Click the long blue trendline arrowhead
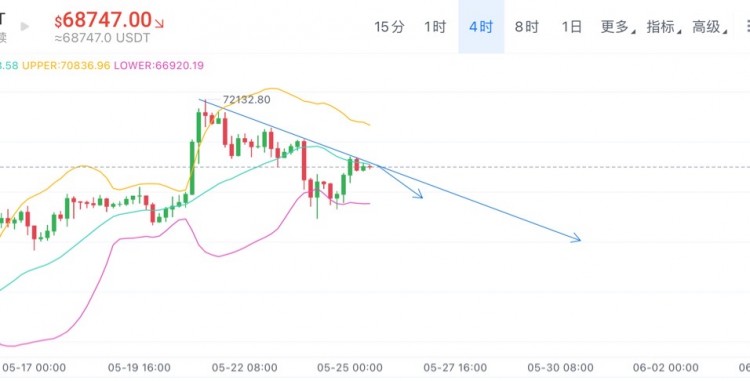The image size is (750, 381). click(x=576, y=238)
